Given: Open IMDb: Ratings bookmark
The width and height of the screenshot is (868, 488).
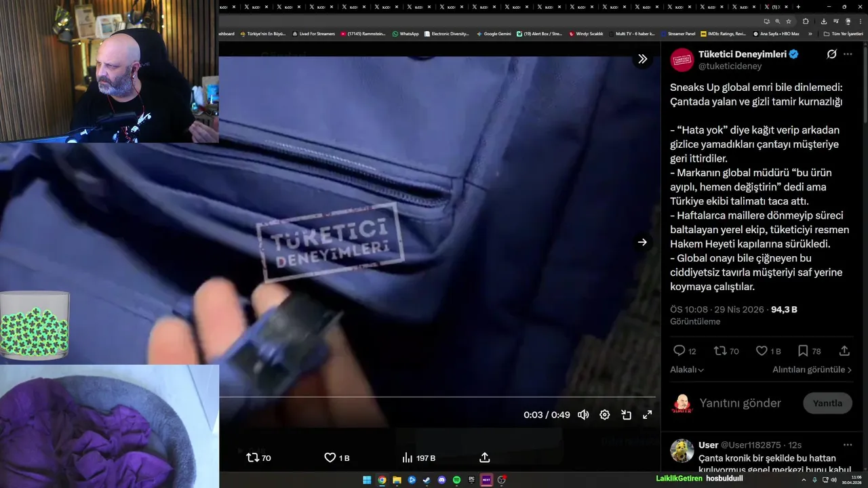Looking at the screenshot, I should 723,33.
